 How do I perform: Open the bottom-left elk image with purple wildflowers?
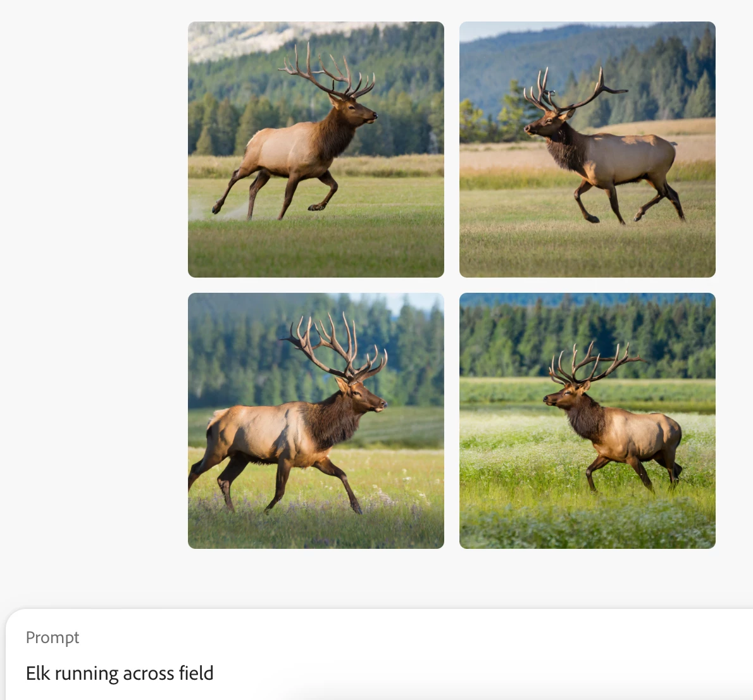coord(316,421)
